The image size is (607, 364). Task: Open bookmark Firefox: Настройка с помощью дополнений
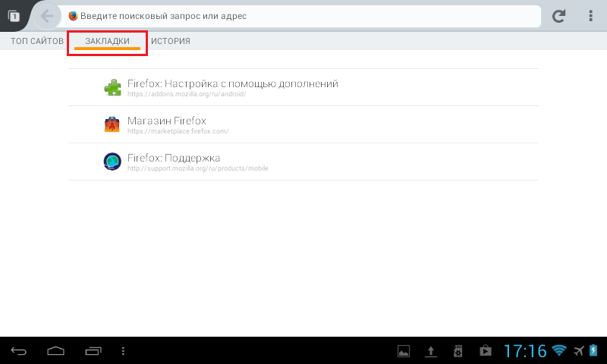point(303,87)
